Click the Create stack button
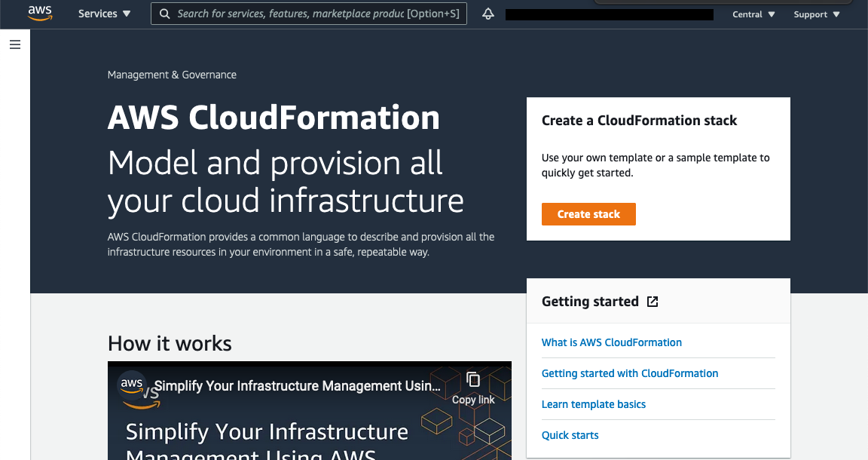The width and height of the screenshot is (868, 460). [x=588, y=214]
